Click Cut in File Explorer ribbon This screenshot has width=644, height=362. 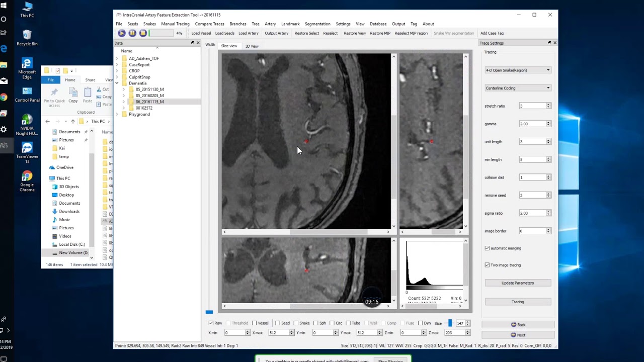pyautogui.click(x=102, y=89)
